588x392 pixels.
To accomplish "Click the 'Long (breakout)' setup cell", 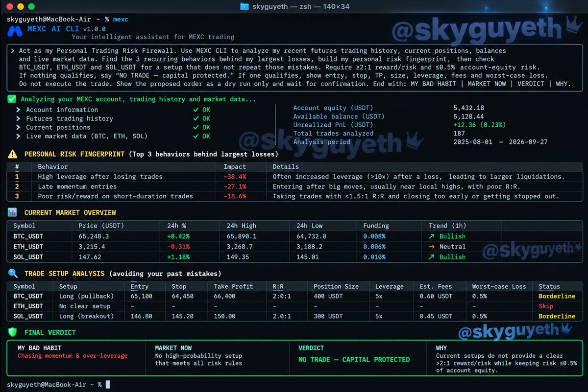I will coord(86,316).
